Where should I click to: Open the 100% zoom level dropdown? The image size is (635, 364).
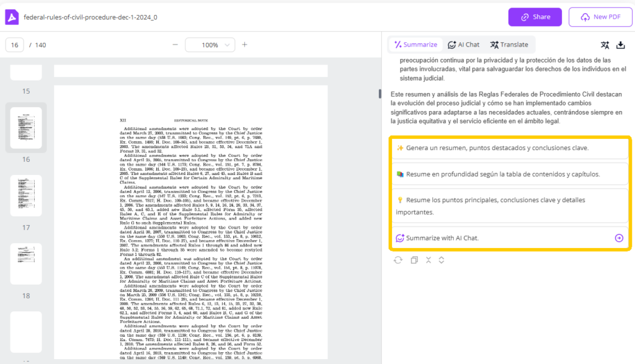point(210,45)
